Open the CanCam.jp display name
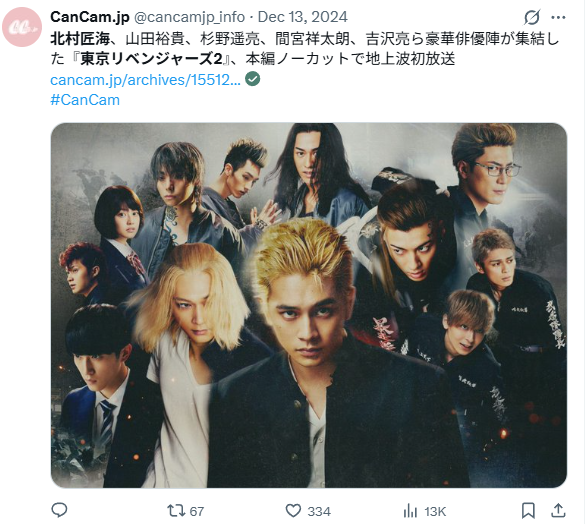This screenshot has width=585, height=524. pos(90,17)
